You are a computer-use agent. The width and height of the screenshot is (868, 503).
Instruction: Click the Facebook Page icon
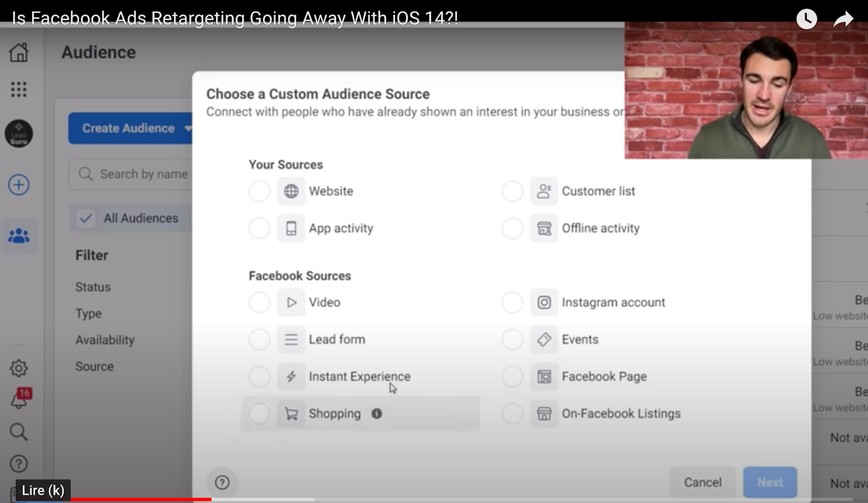[544, 376]
